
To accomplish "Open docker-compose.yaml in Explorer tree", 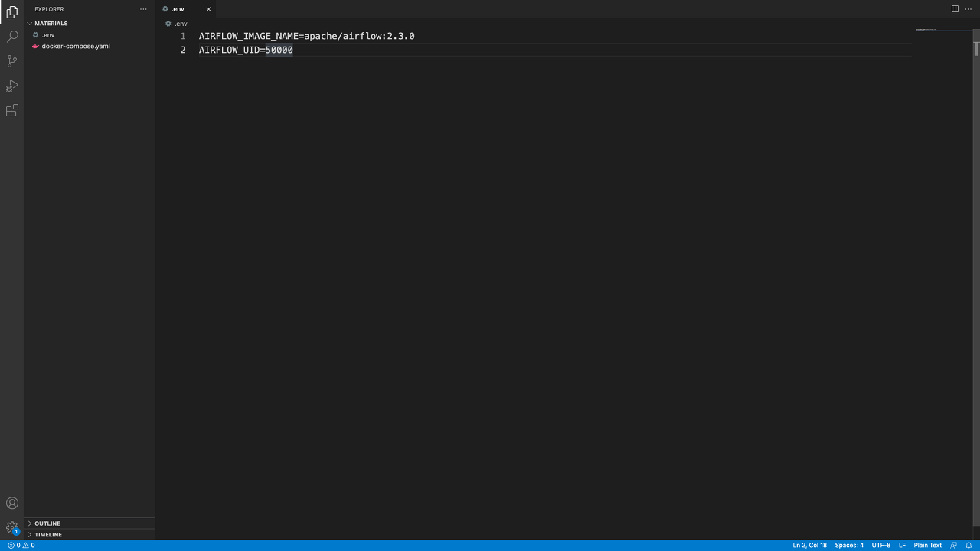I will pyautogui.click(x=90, y=46).
